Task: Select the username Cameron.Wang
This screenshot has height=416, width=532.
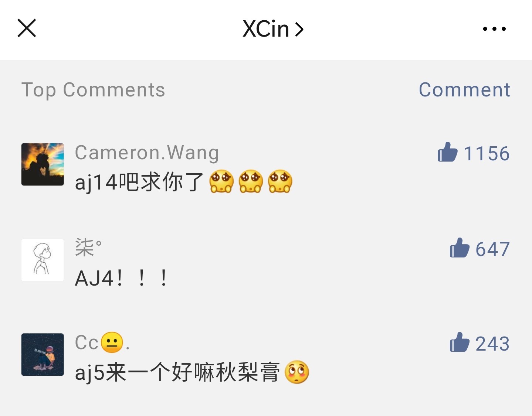Action: 147,153
